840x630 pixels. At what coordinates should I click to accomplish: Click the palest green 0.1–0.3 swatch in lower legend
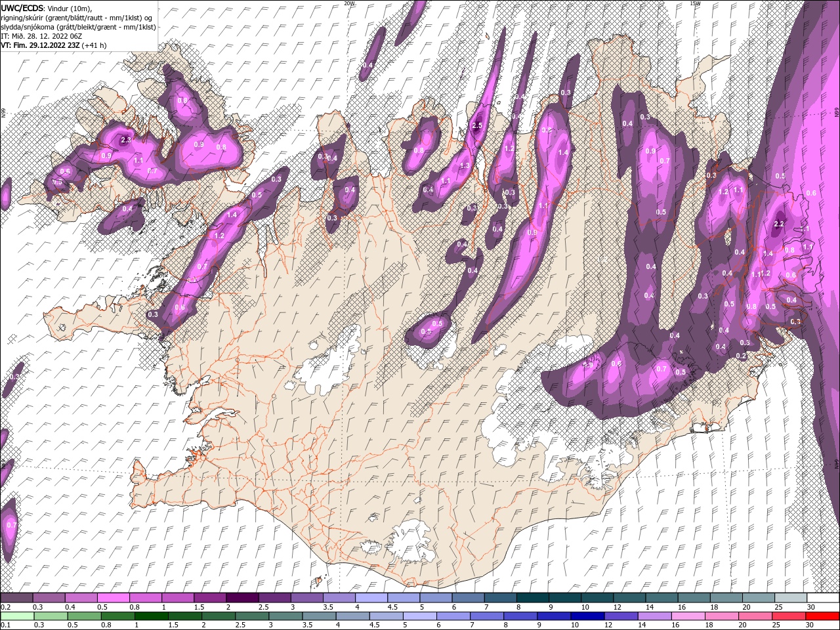17,616
